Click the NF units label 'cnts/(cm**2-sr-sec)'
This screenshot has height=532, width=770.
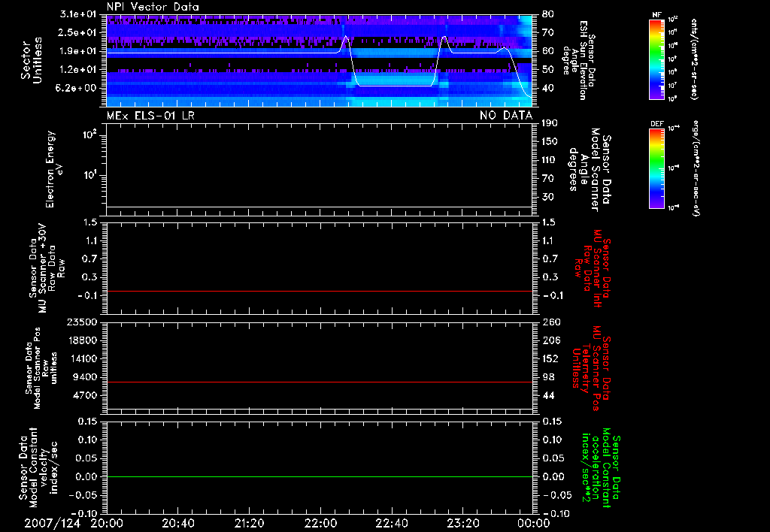click(x=694, y=59)
